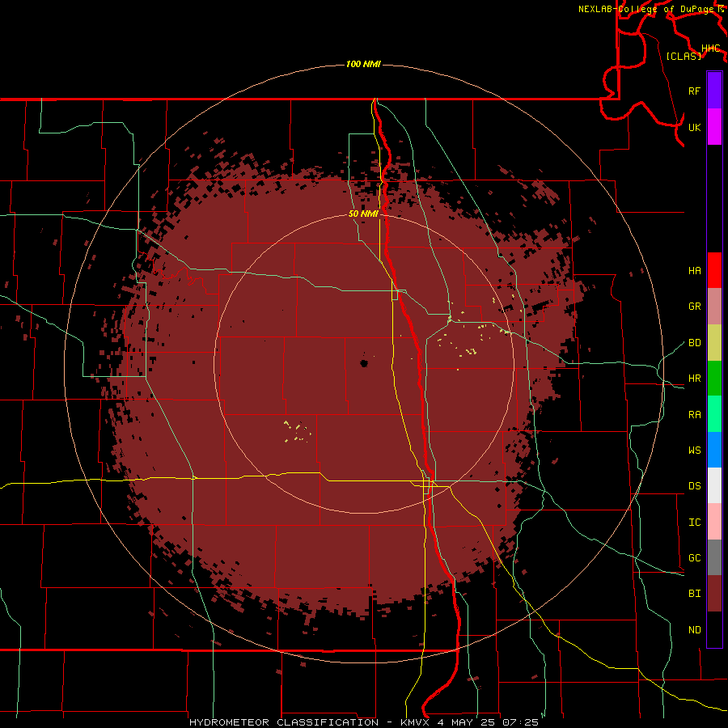Image resolution: width=728 pixels, height=728 pixels.
Task: Click the RF purple legend swatch
Action: (x=714, y=91)
